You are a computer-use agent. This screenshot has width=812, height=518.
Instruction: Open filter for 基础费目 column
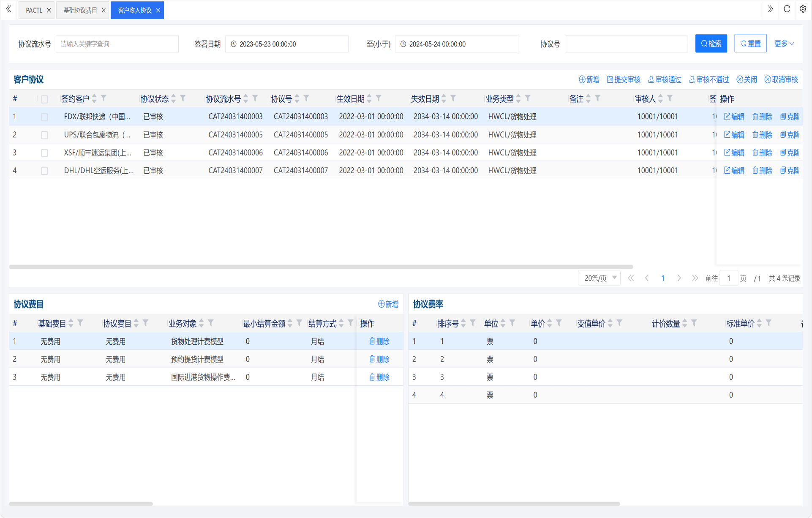pos(80,323)
